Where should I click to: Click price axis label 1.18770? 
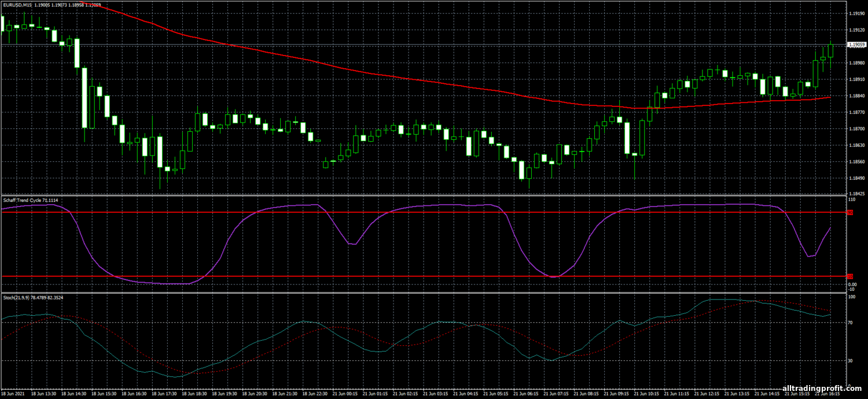[856, 112]
